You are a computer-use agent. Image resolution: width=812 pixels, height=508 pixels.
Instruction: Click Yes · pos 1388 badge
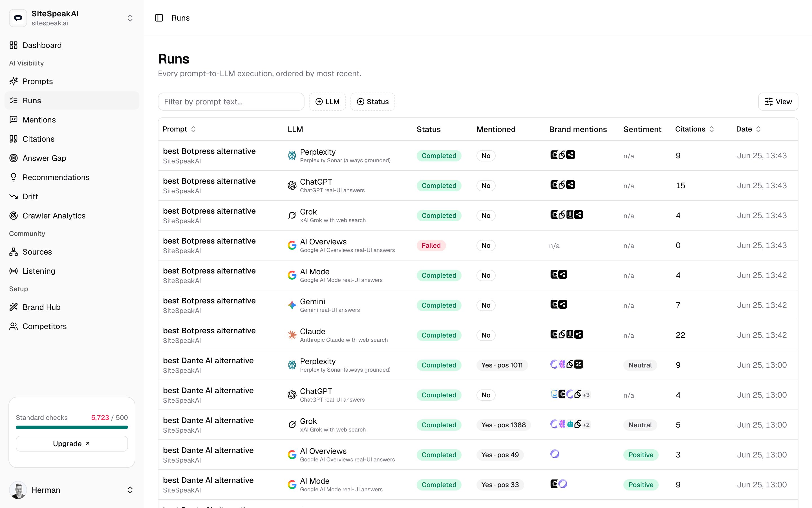[503, 425]
